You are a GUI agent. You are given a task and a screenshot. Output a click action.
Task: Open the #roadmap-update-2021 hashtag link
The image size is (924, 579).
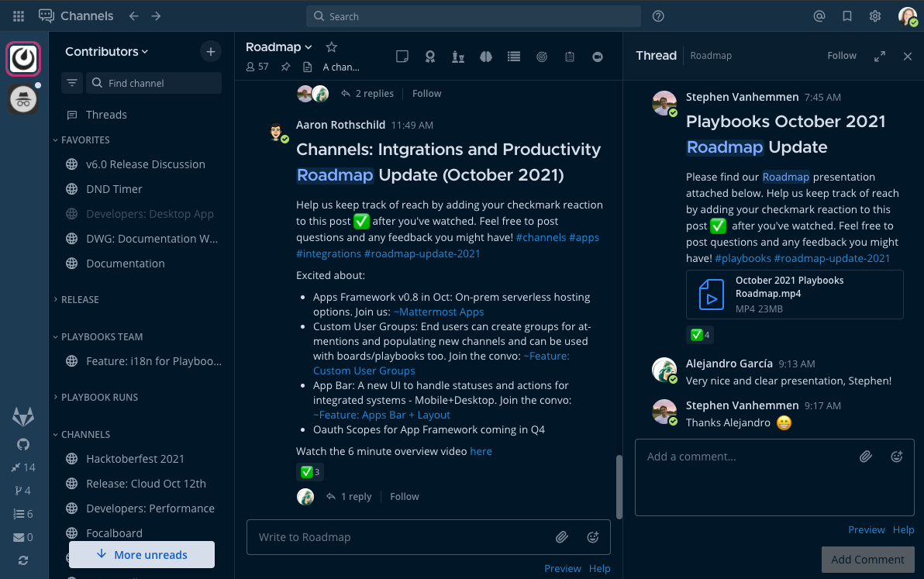[x=422, y=253]
